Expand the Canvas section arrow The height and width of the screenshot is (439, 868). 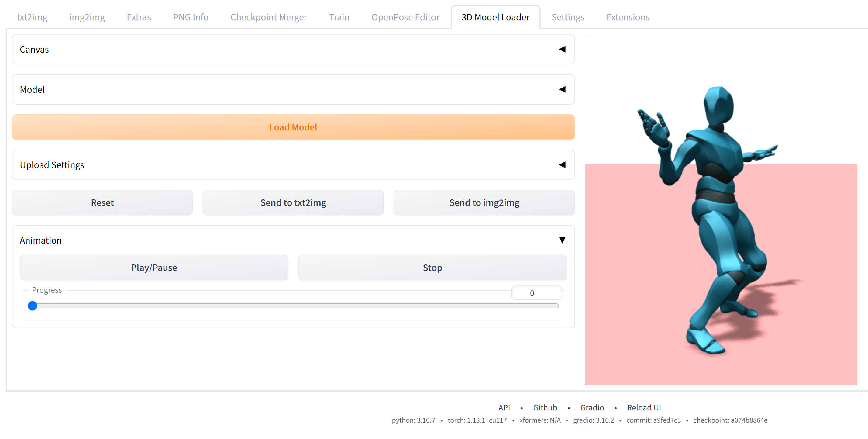562,49
